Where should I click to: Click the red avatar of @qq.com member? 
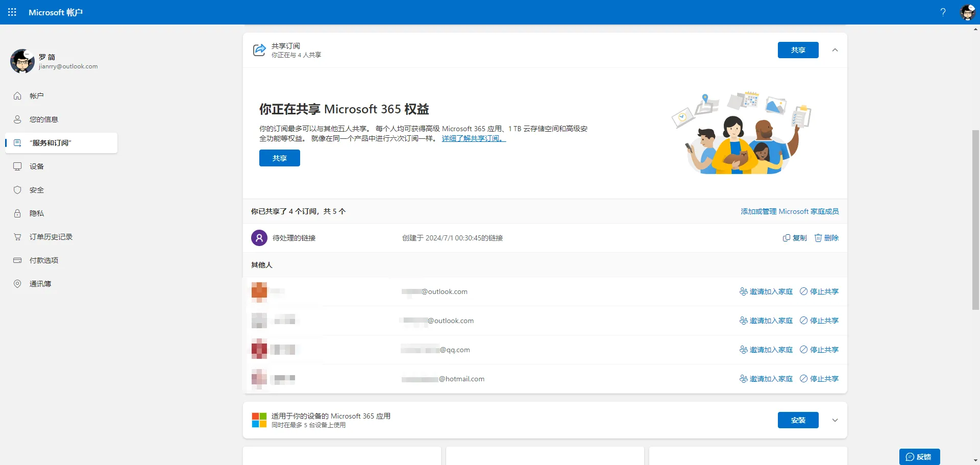[259, 350]
